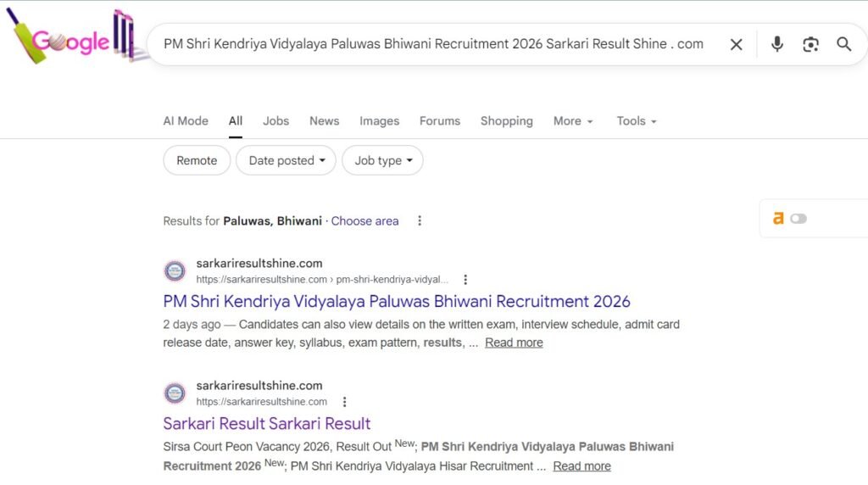Open three-dot menu beside Choose area
The height and width of the screenshot is (485, 868).
pyautogui.click(x=419, y=221)
